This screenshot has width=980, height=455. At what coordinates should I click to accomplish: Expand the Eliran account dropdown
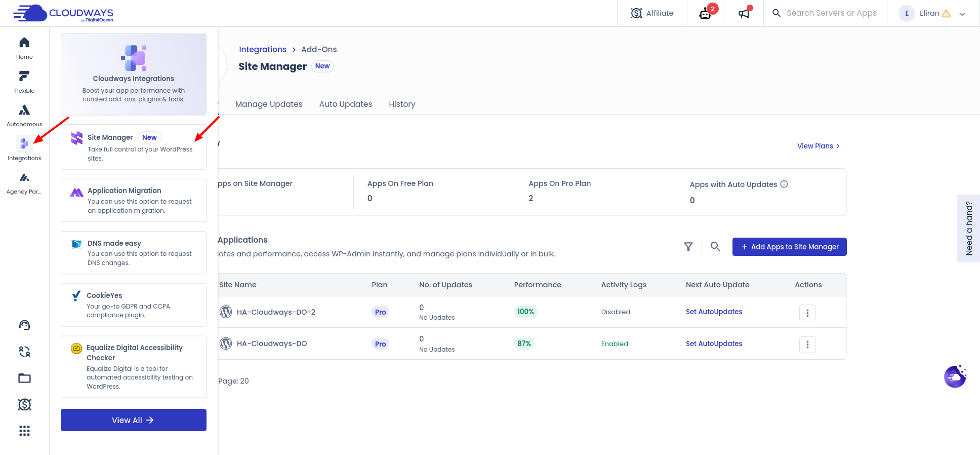pyautogui.click(x=962, y=14)
